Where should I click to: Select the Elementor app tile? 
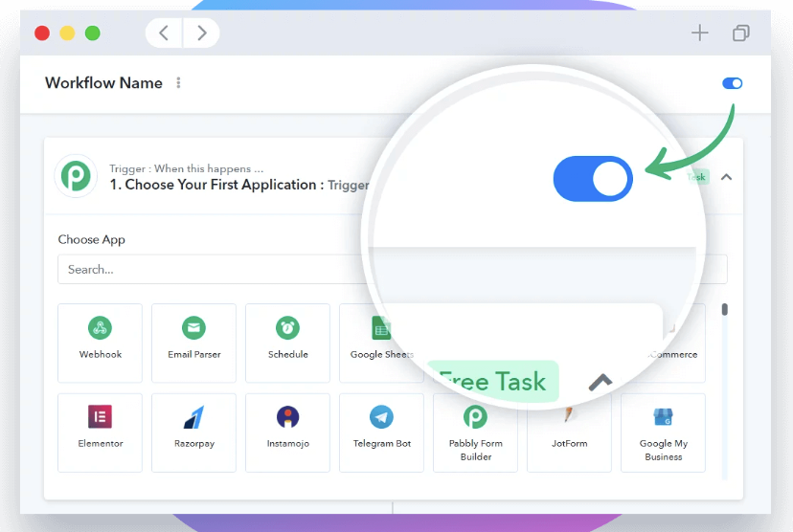100,432
